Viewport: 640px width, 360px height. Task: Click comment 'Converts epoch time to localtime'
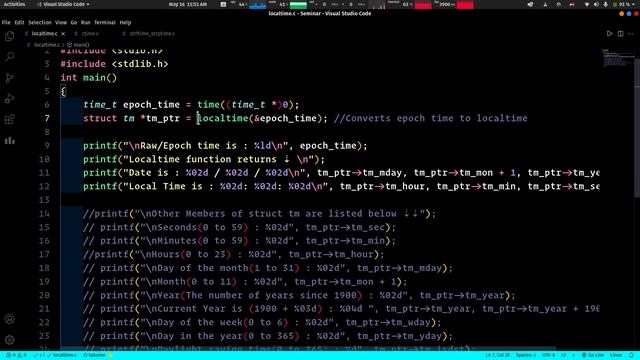(431, 118)
